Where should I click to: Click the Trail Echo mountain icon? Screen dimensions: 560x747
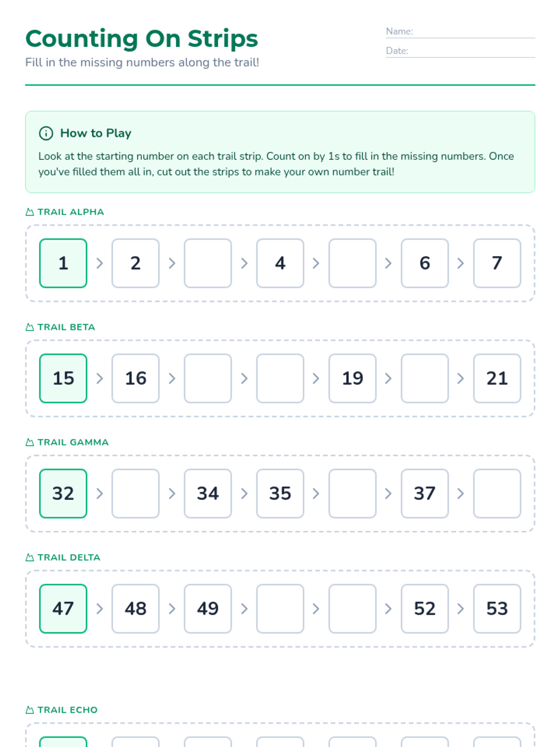coord(30,710)
